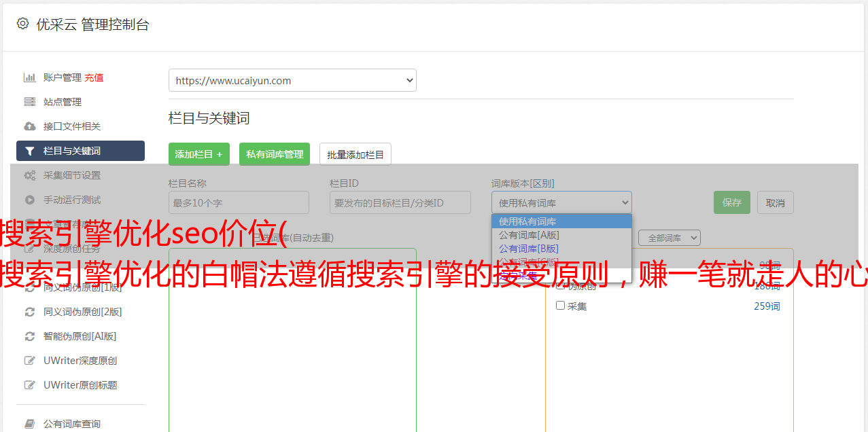Click the 批量添加栏目 button
The image size is (868, 432).
[x=355, y=154]
